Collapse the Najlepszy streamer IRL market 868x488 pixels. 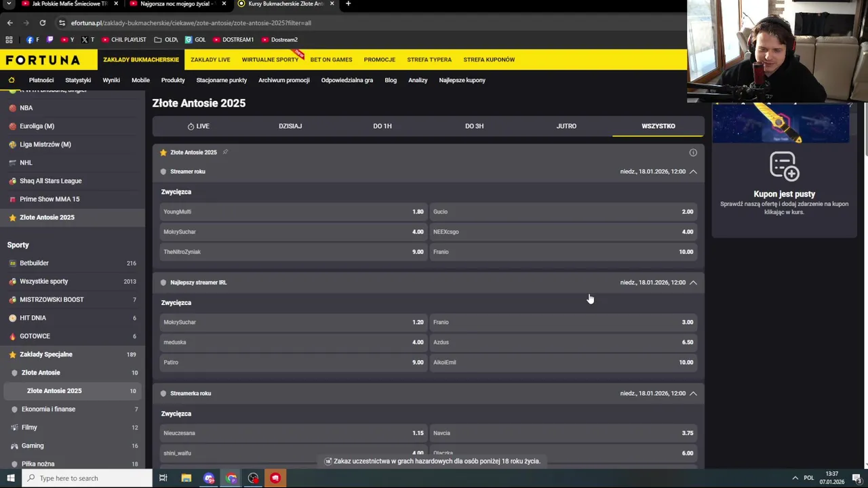point(693,283)
